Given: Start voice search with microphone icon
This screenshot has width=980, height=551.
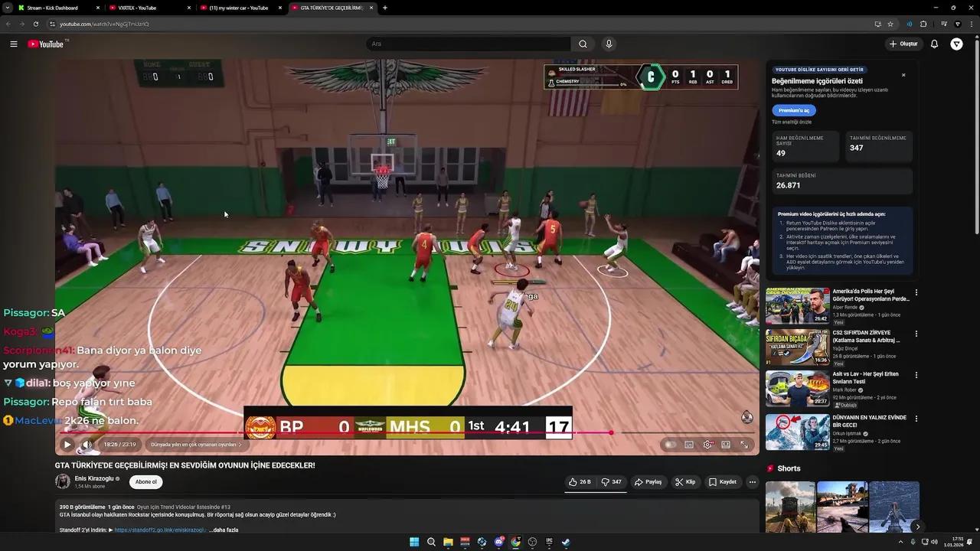Looking at the screenshot, I should pyautogui.click(x=609, y=44).
